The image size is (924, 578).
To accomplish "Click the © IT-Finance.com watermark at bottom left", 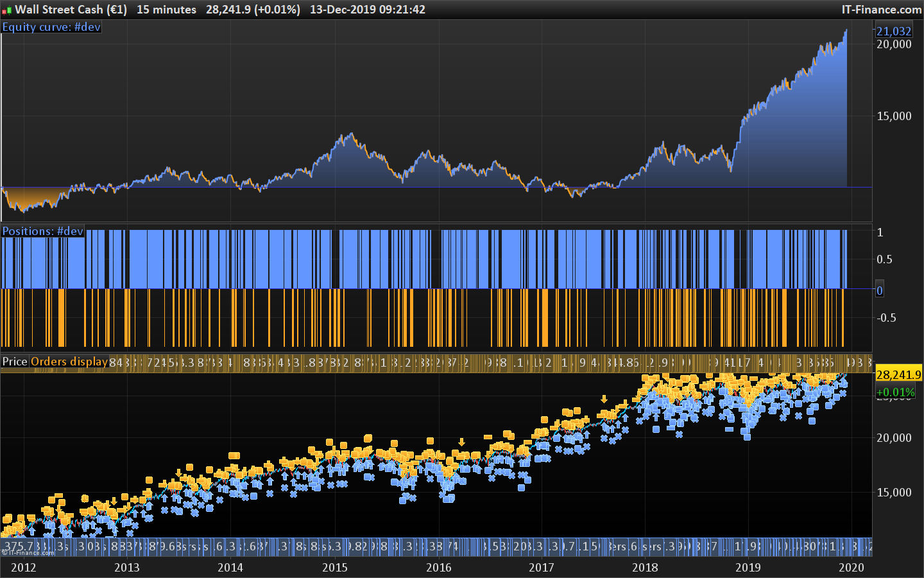I will pyautogui.click(x=28, y=552).
